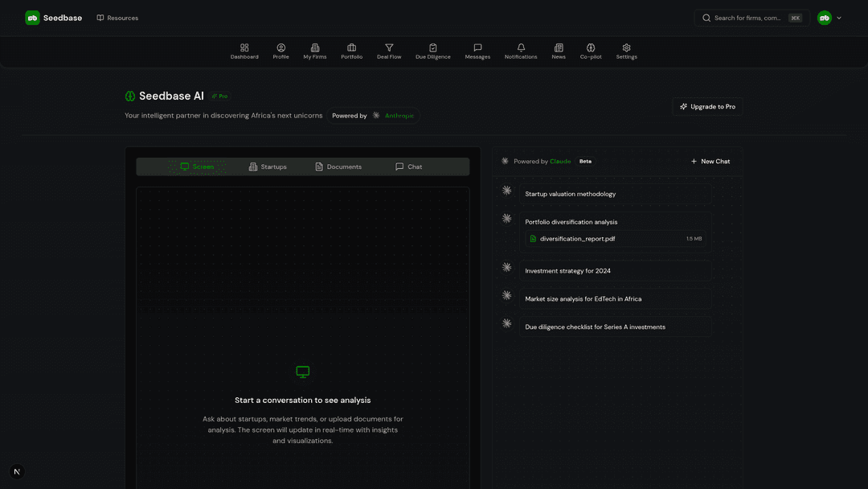Expand the account menu chevron
Screen dimensions: 868x489
pyautogui.click(x=841, y=18)
